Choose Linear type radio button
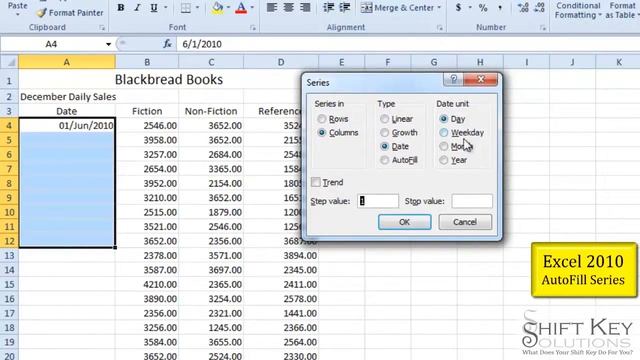The image size is (640, 360). [384, 119]
